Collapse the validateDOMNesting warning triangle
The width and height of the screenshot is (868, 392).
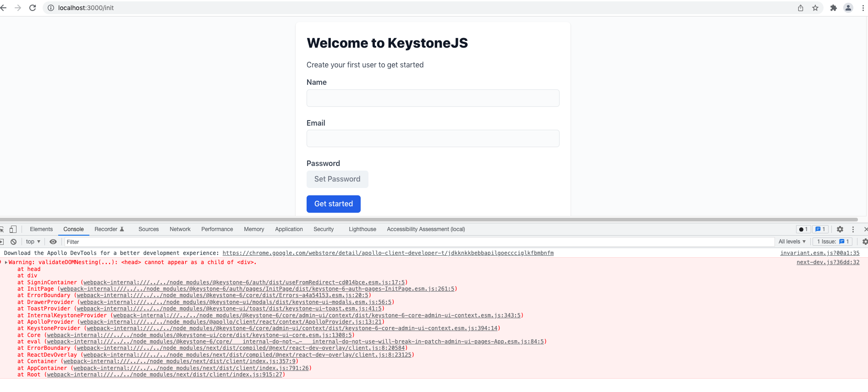tap(6, 262)
